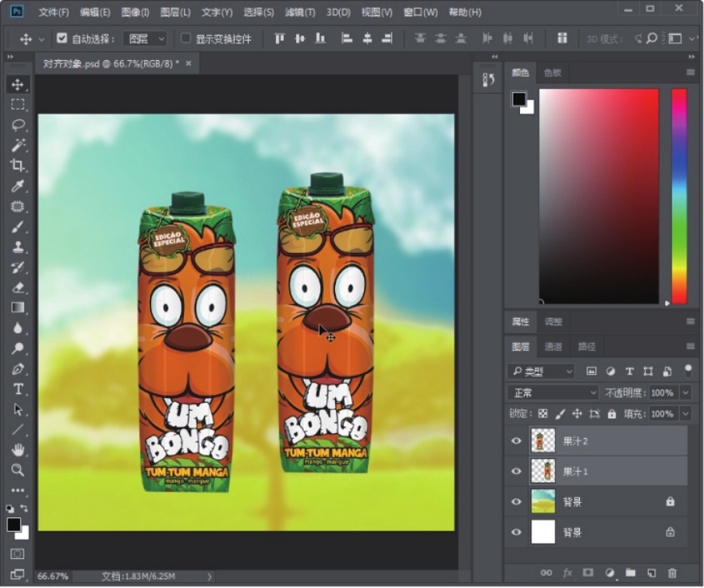Image resolution: width=704 pixels, height=588 pixels.
Task: Select the Eyedropper tool
Action: (x=18, y=186)
